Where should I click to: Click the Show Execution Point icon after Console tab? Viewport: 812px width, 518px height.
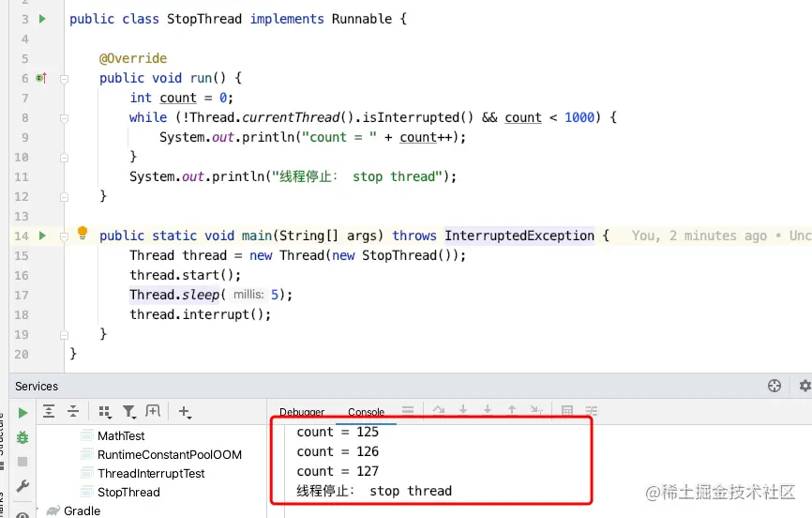(408, 411)
